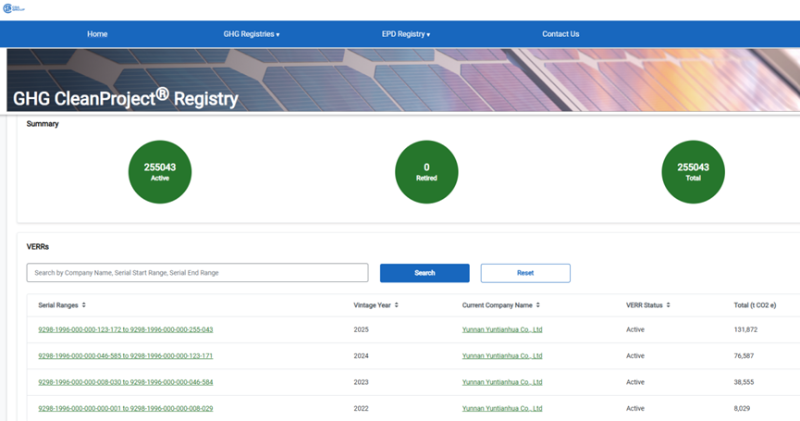Image resolution: width=800 pixels, height=421 pixels.
Task: Open serial range ending 000-255-043 link
Action: click(126, 330)
